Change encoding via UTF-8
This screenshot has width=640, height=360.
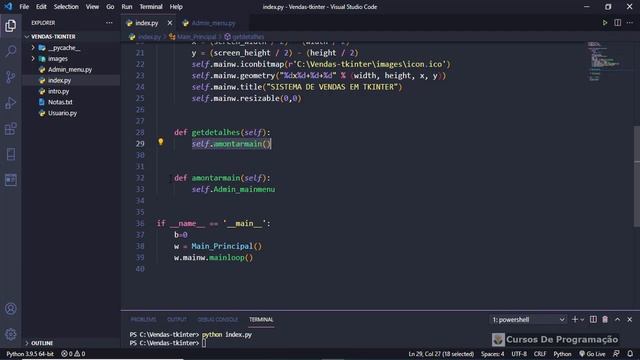[x=519, y=354]
